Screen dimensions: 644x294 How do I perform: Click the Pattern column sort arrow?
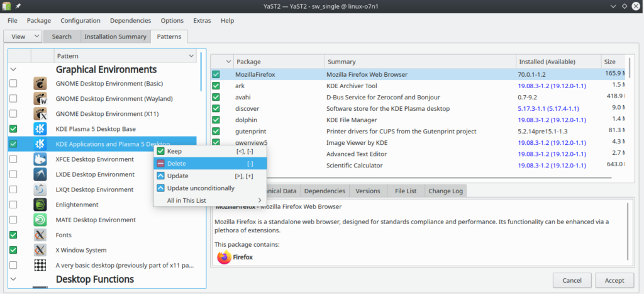(x=191, y=56)
